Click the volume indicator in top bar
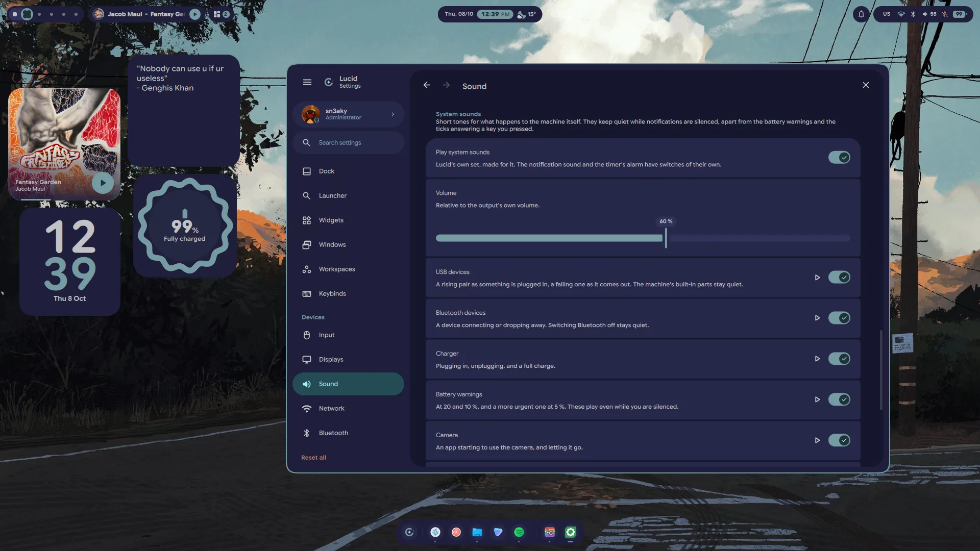The width and height of the screenshot is (980, 551). click(929, 14)
